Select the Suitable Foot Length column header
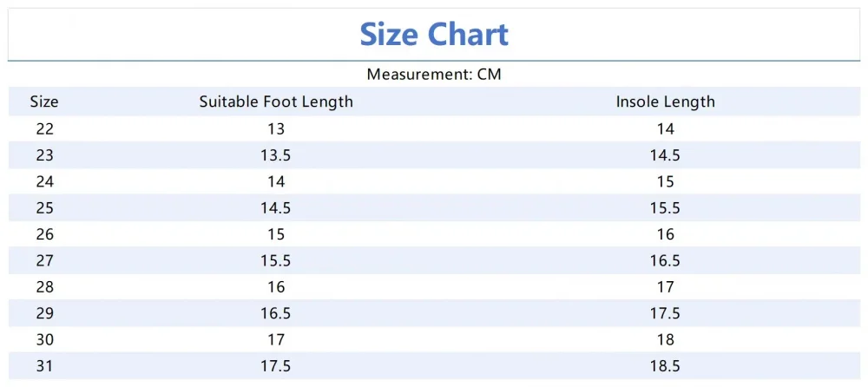The height and width of the screenshot is (387, 868). click(x=276, y=102)
